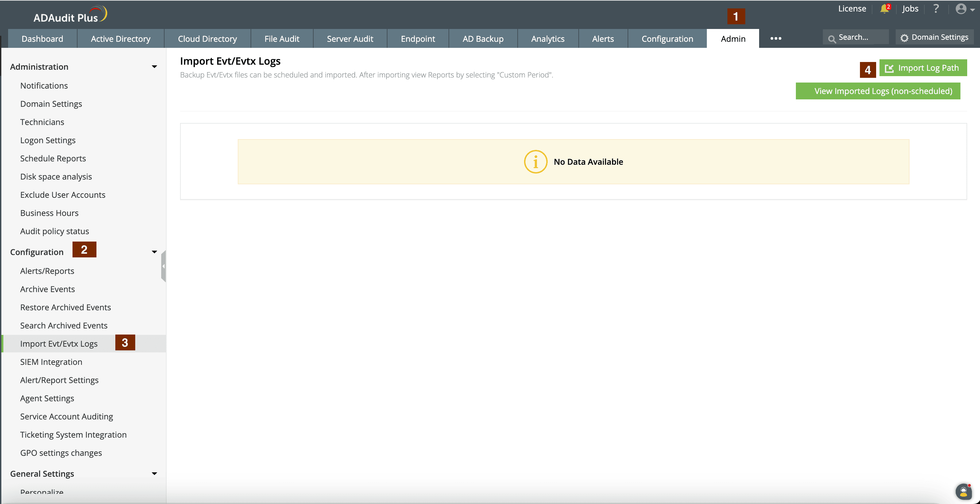Collapse the Configuration sidebar section
Viewport: 980px width, 504px height.
click(154, 252)
